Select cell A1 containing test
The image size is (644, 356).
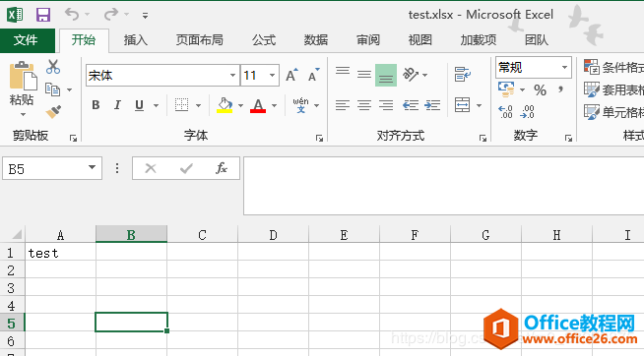pos(60,253)
